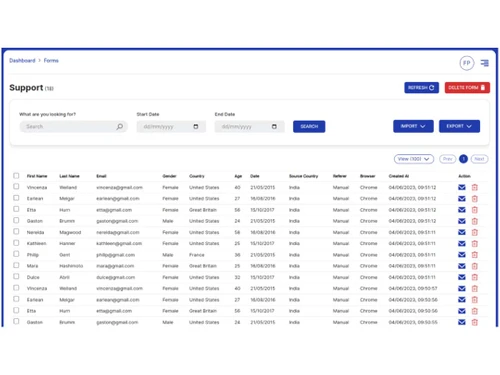This screenshot has height=375, width=500.
Task: Open calendar picker for End Date
Action: pos(274,127)
